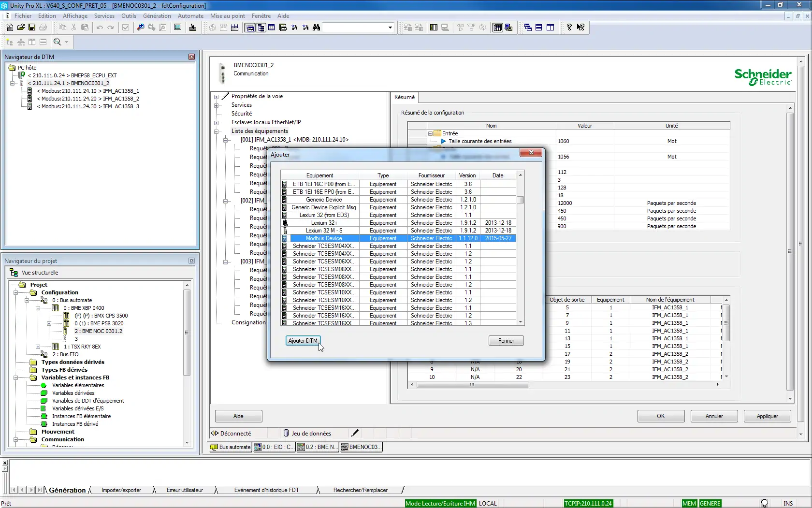Collapse the 210.111.24.1 BMENOC0301_2 node
The height and width of the screenshot is (508, 812).
[x=13, y=83]
